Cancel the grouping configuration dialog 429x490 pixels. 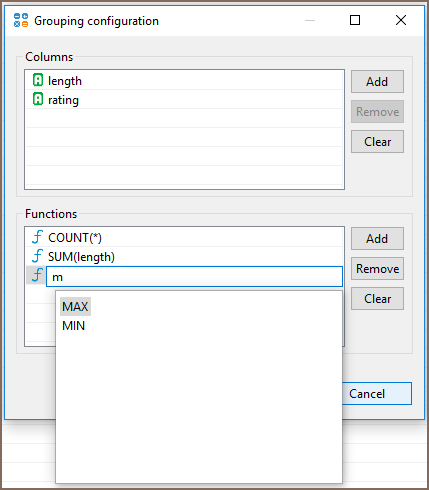pos(377,394)
